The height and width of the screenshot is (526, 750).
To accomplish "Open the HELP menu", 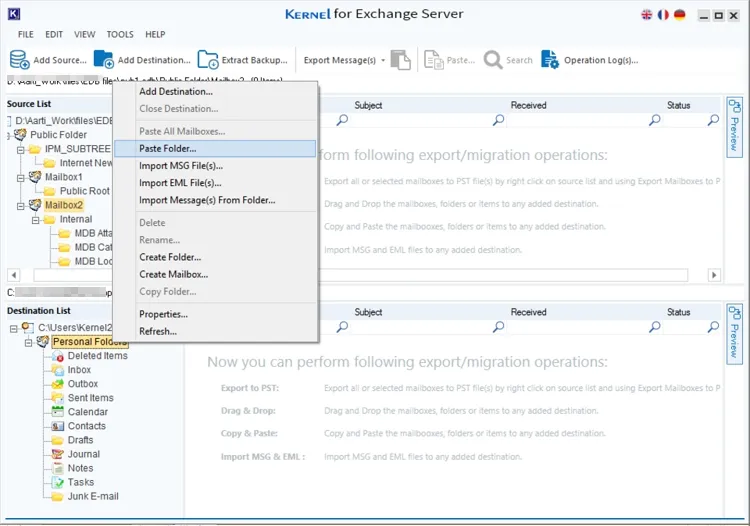I will 155,34.
